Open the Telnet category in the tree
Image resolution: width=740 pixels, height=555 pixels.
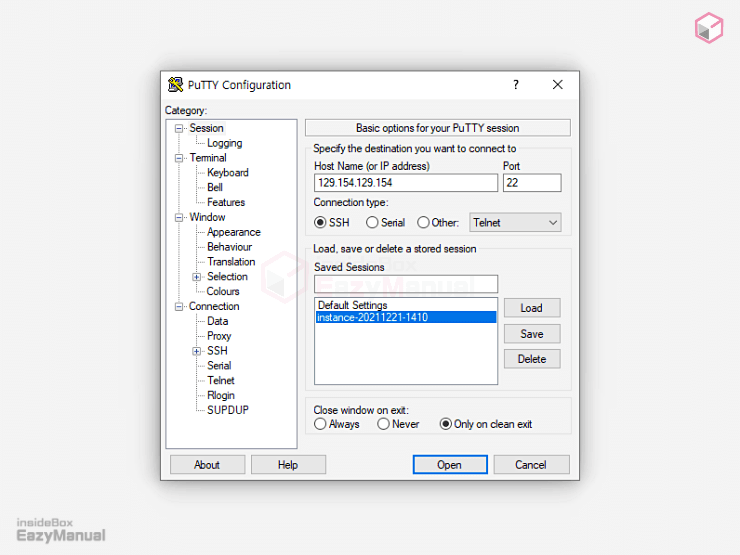221,380
